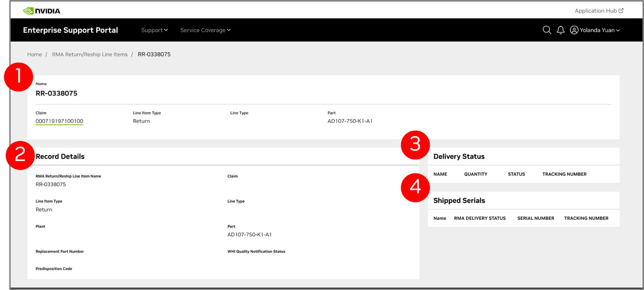The height and width of the screenshot is (290, 644).
Task: Click the Predisposition Code label
Action: [x=54, y=268]
